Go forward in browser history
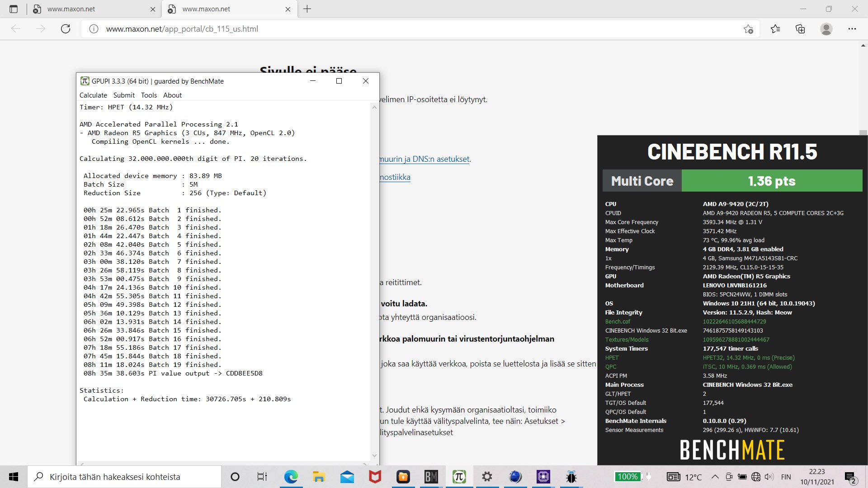868x488 pixels. [41, 29]
